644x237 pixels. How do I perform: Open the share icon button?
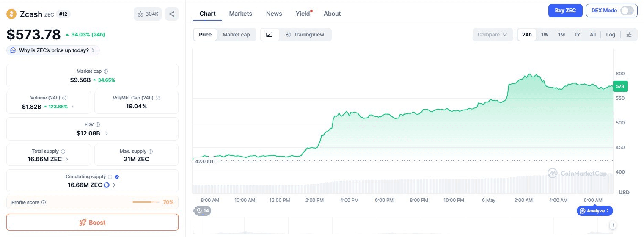pyautogui.click(x=172, y=14)
